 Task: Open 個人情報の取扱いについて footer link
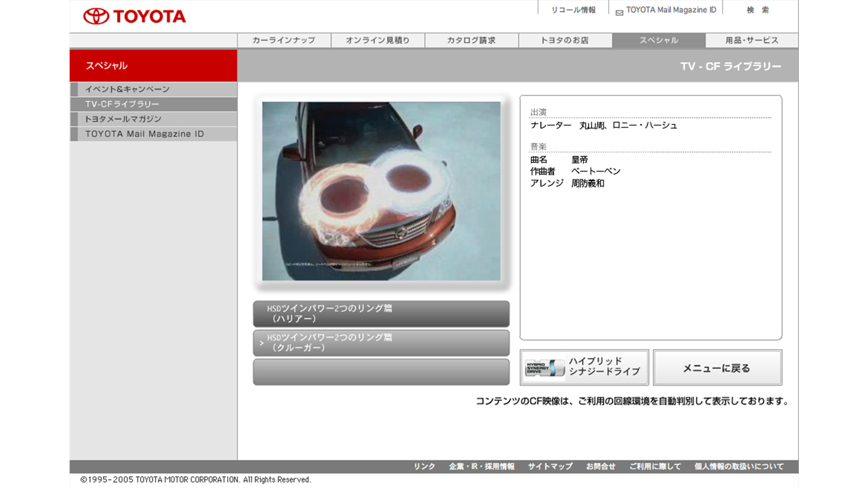[739, 466]
